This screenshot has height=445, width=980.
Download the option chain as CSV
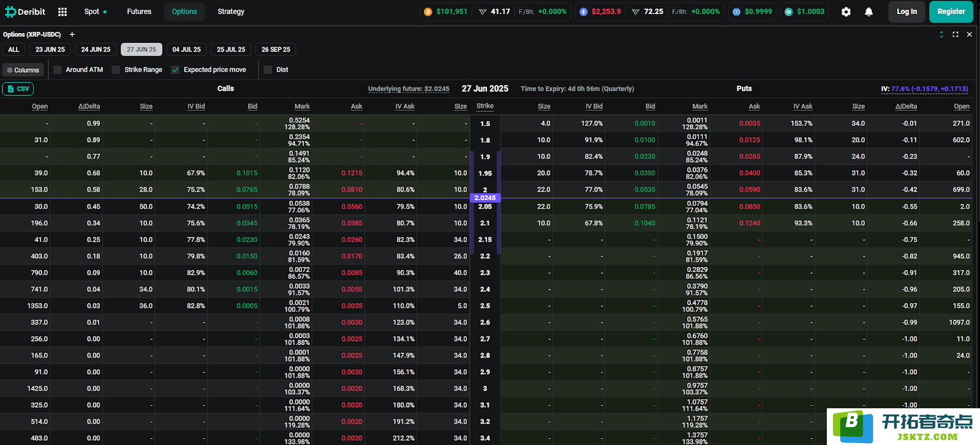[x=18, y=89]
